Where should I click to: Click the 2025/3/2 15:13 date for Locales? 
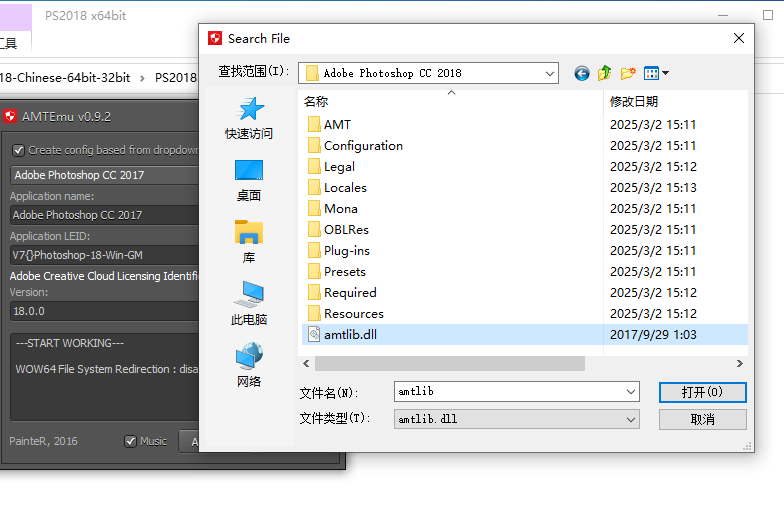pos(653,188)
